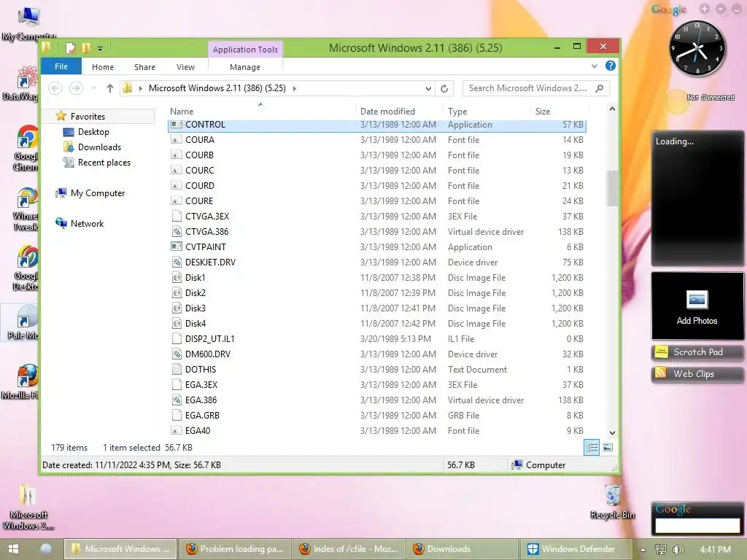Click Add Photos in sidebar gadget
Screen dimensions: 747x560
coord(697,307)
